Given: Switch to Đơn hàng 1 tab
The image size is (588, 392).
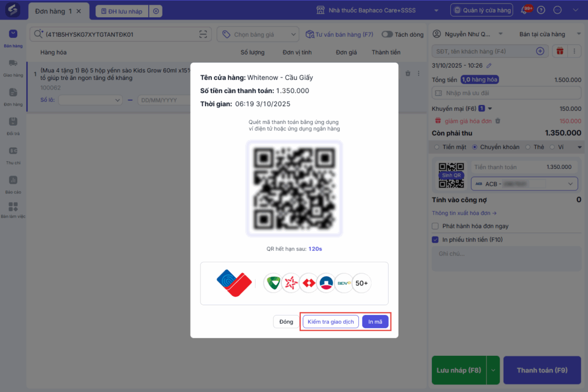Looking at the screenshot, I should (x=53, y=11).
